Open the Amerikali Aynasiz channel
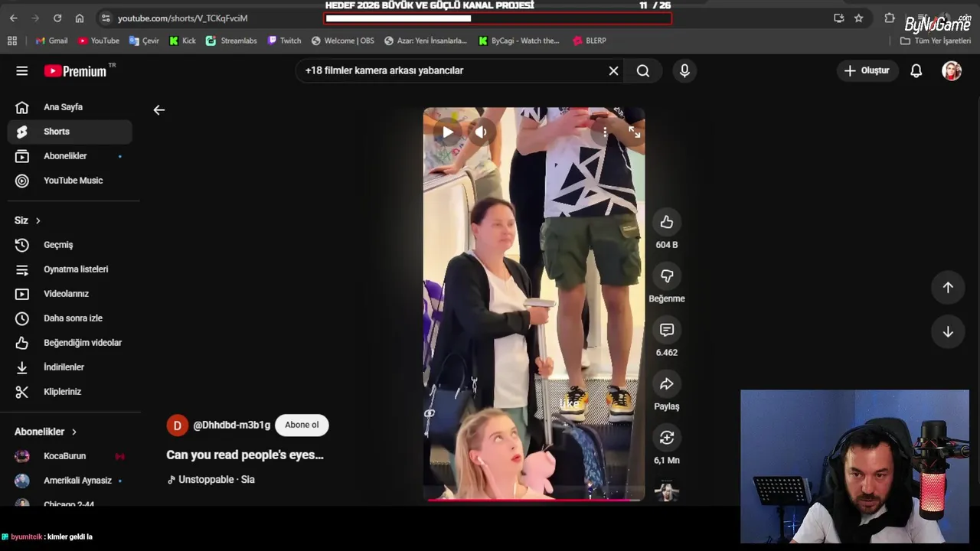The height and width of the screenshot is (551, 980). 70,481
